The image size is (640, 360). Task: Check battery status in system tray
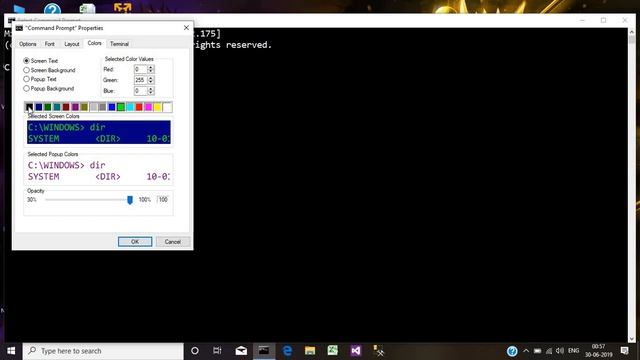click(x=538, y=351)
